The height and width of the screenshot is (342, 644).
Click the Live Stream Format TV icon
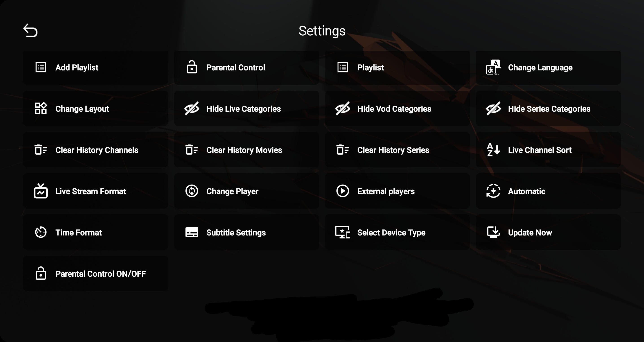click(41, 191)
